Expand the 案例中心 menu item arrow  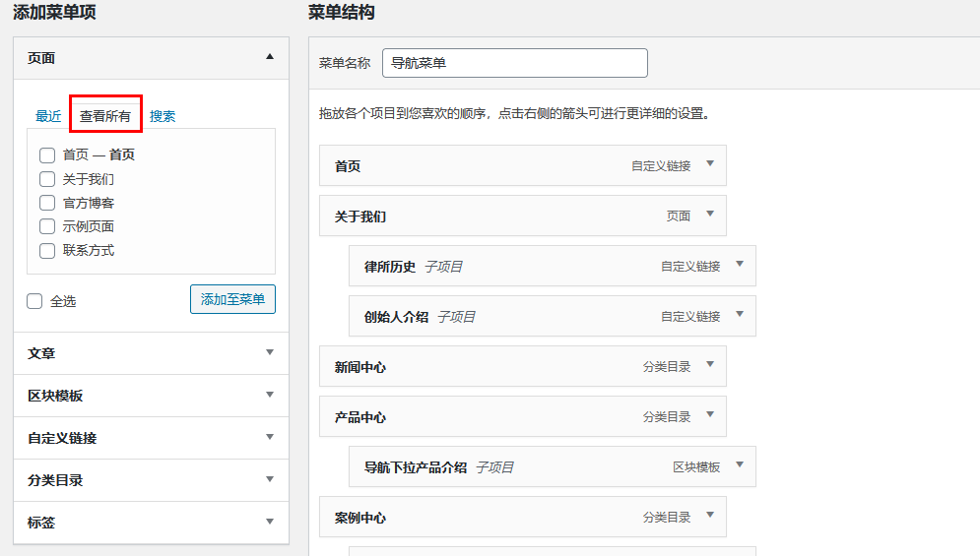710,515
